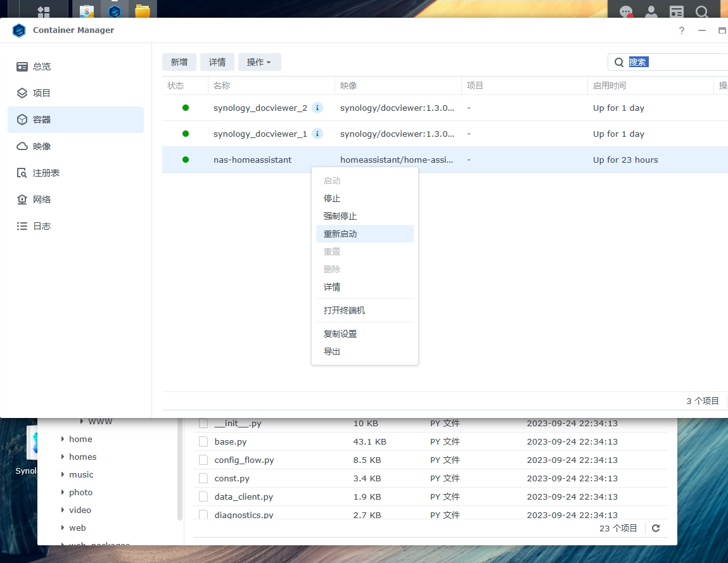Viewport: 728px width, 563px height.
Task: Open 注册表 registry in the sidebar
Action: (75, 173)
